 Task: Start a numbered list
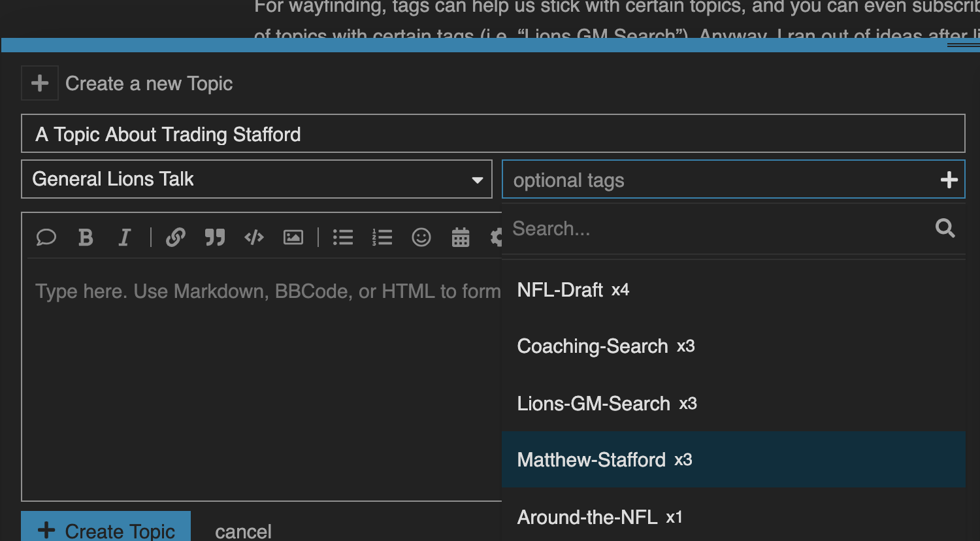[382, 237]
